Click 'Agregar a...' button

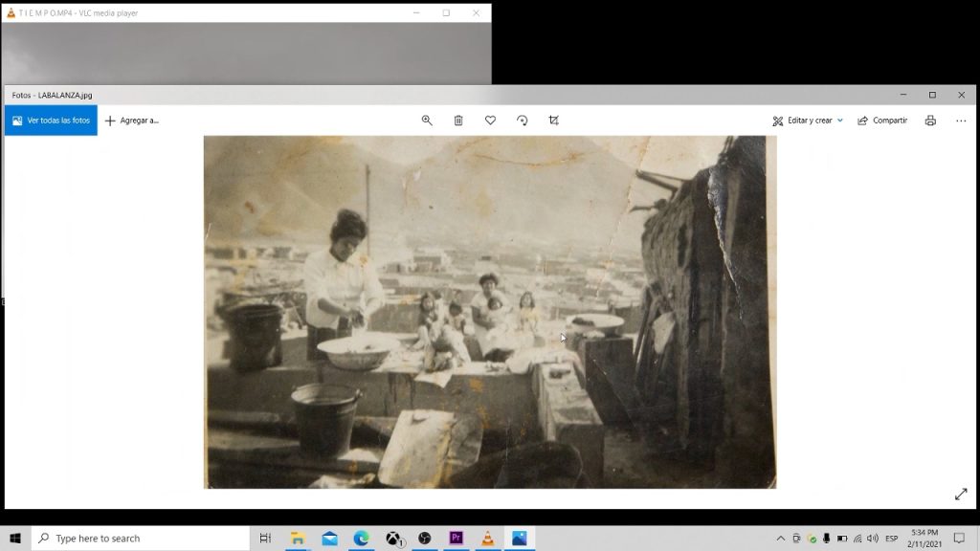tap(132, 120)
